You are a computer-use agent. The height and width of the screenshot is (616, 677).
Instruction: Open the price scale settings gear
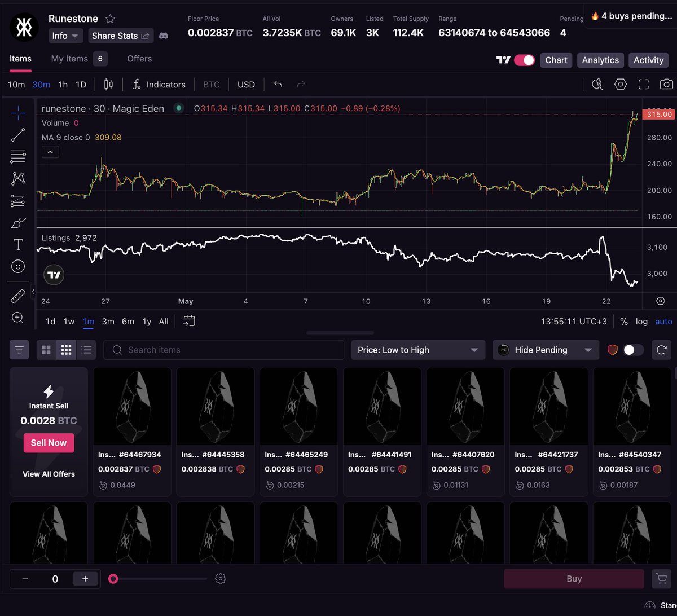click(x=661, y=301)
